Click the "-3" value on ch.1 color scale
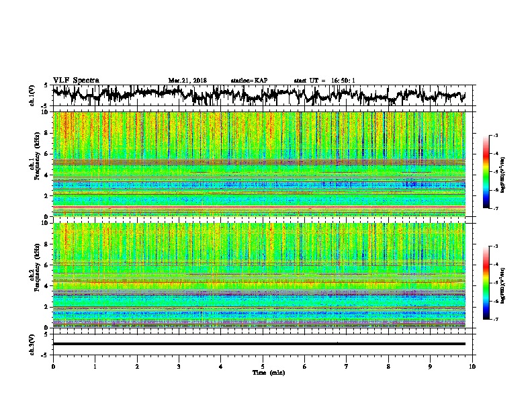 495,136
